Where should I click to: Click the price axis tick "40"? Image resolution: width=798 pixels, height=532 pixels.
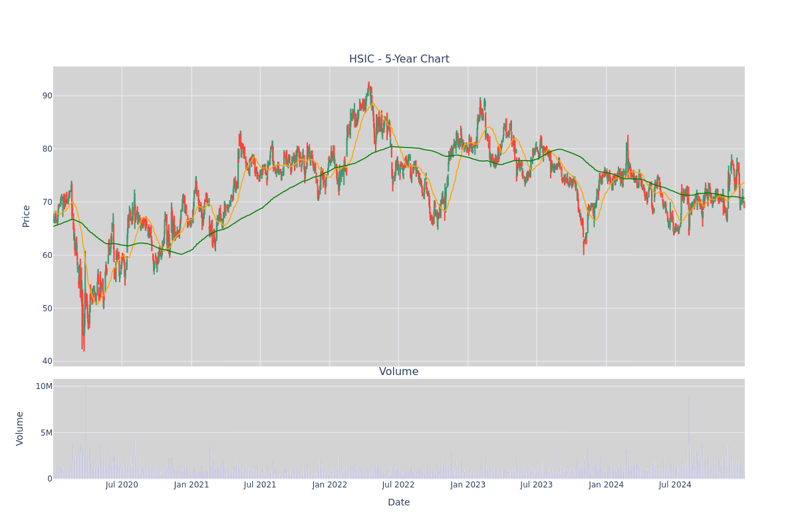click(x=47, y=362)
